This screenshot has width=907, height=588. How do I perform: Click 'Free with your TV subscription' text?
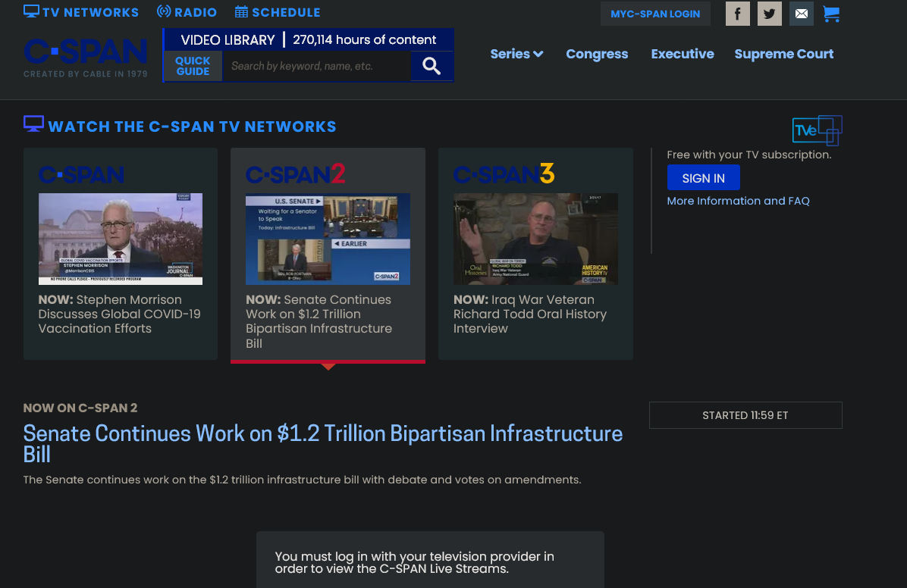tap(749, 155)
